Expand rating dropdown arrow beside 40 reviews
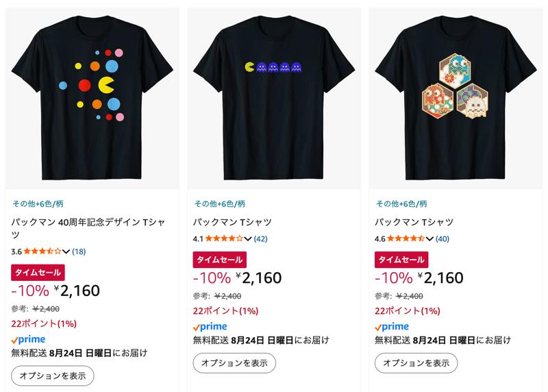This screenshot has height=392, width=548. click(429, 239)
